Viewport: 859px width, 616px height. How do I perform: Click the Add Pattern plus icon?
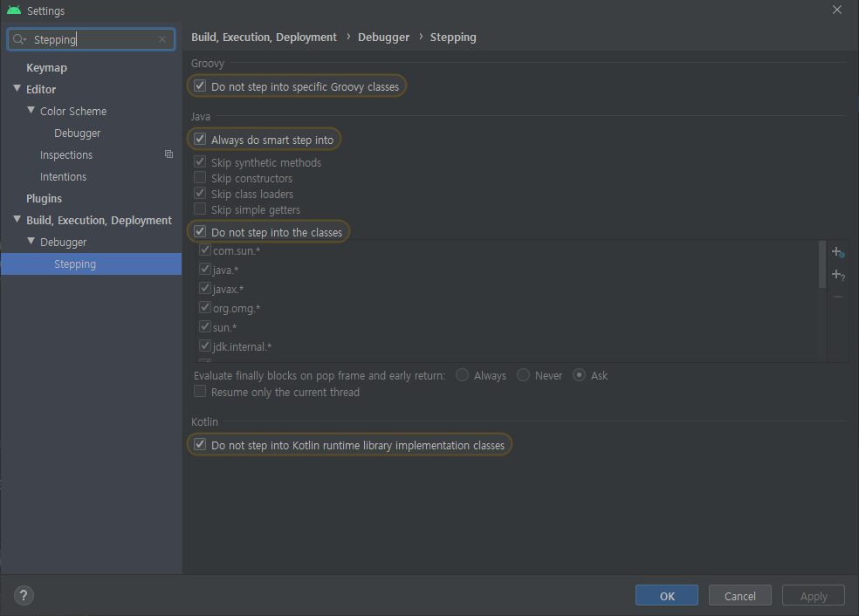[x=838, y=275]
